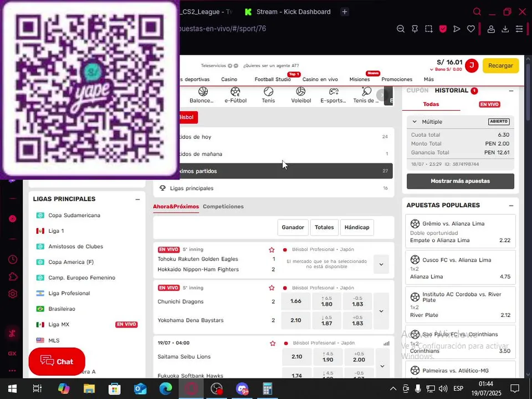Expand markets for Tohoku Rakuten match
Screen dimensions: 532x399
coord(381,264)
